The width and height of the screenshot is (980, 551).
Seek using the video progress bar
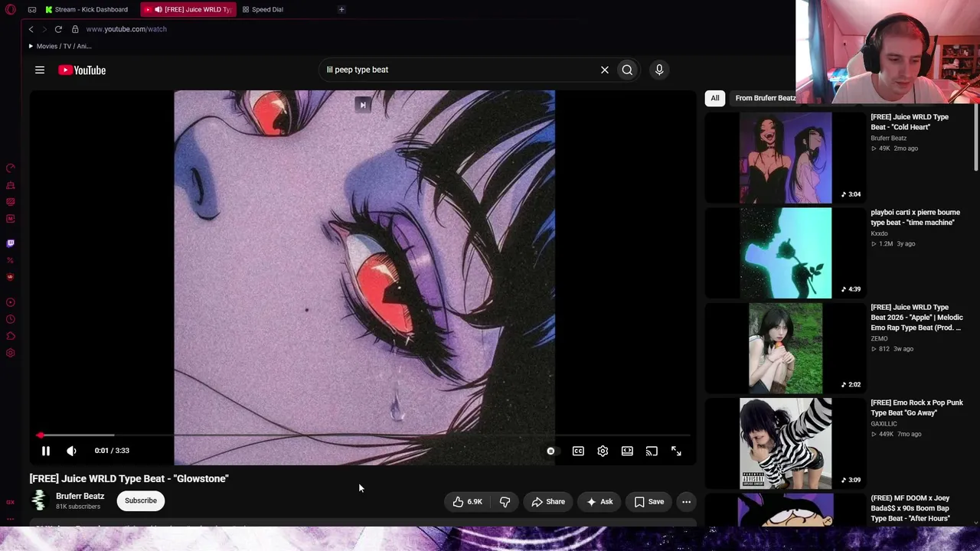(364, 435)
